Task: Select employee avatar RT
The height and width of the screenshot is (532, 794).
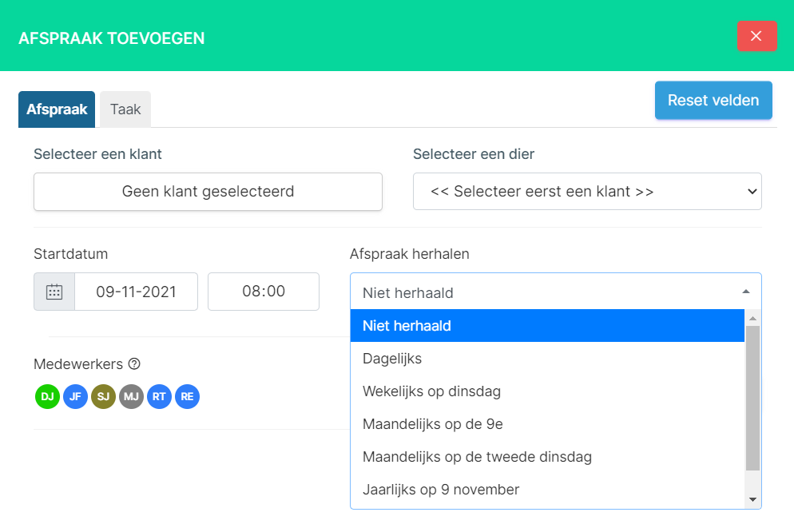Action: pos(159,396)
